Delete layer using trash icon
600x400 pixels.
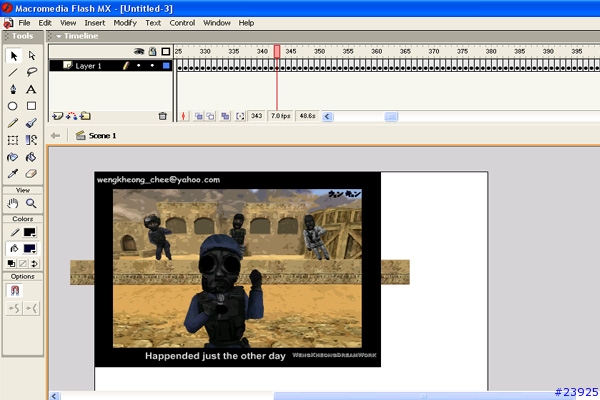pyautogui.click(x=163, y=116)
